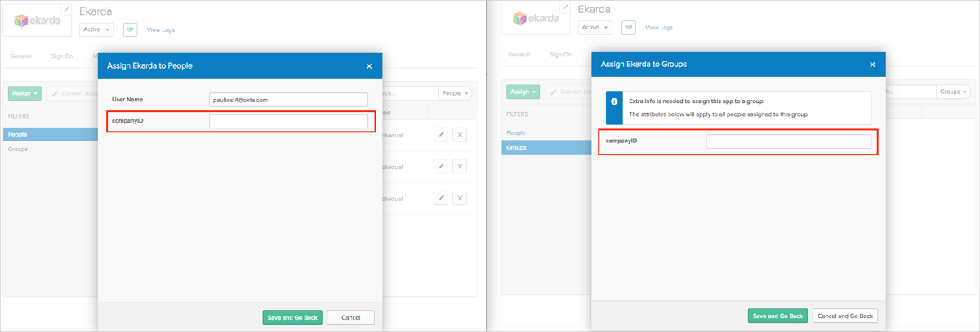Click the edit pencil on the left Ekarda logo
This screenshot has height=332, width=980.
coord(67,9)
